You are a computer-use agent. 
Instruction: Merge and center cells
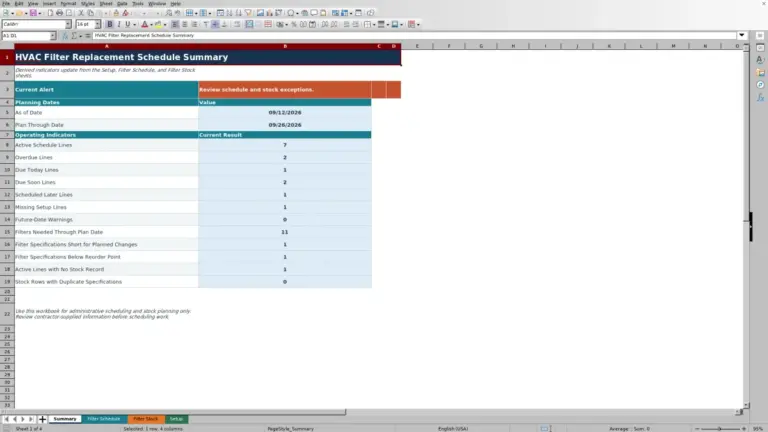coord(249,24)
